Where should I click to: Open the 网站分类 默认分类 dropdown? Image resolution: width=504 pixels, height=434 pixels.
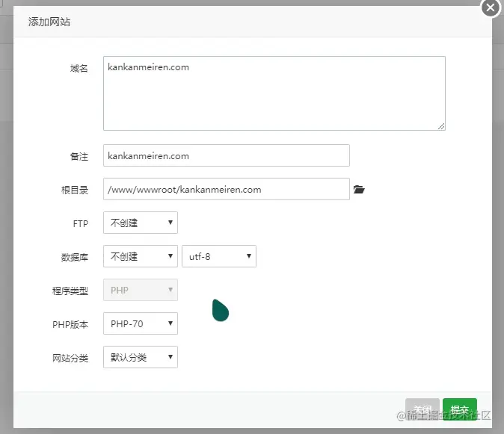[x=141, y=357]
